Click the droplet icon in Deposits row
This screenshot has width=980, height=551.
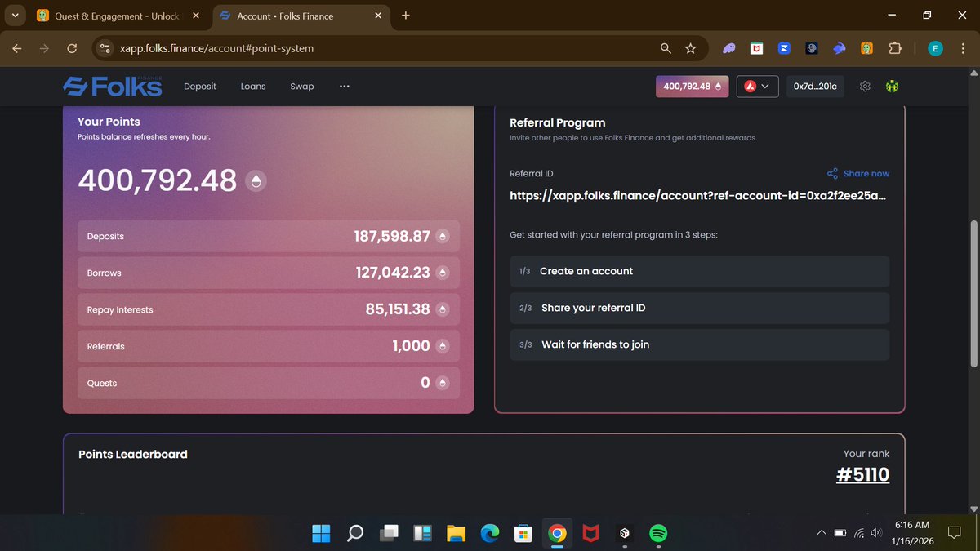pos(443,237)
